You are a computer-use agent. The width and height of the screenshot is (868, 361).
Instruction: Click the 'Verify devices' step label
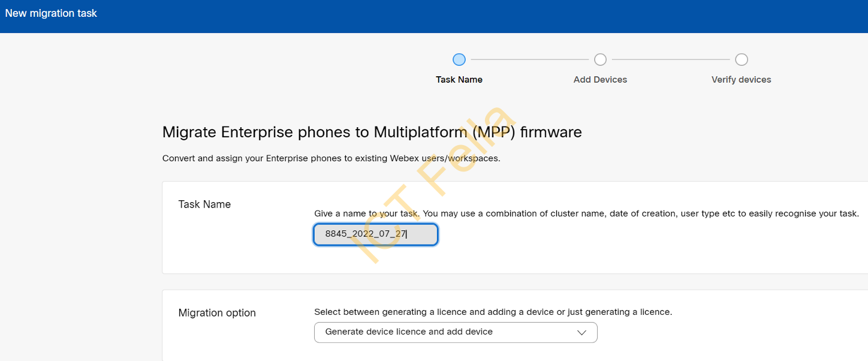pyautogui.click(x=741, y=79)
